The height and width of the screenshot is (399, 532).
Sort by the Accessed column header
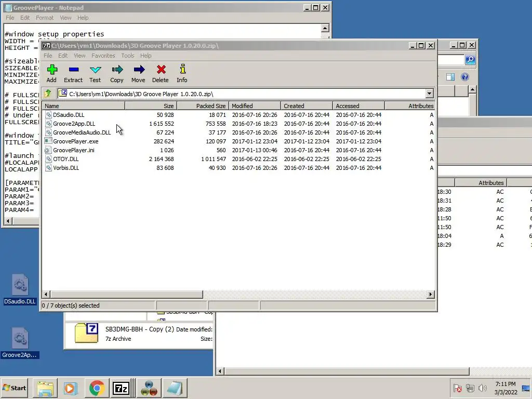pyautogui.click(x=358, y=106)
